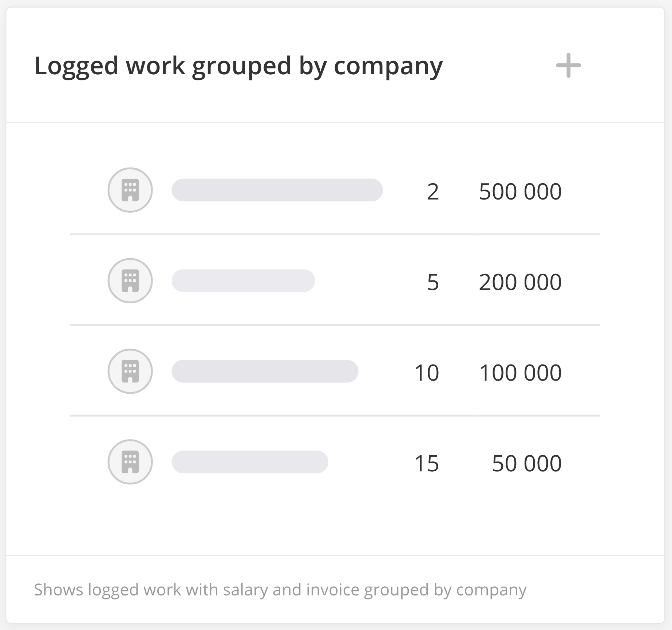Click the placeholder name bar beside count 5

coord(243,281)
